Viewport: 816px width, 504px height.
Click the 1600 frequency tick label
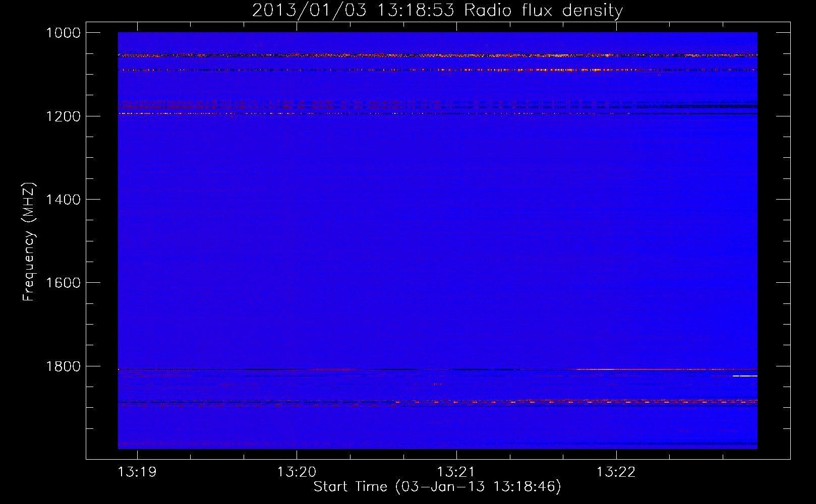pos(63,283)
